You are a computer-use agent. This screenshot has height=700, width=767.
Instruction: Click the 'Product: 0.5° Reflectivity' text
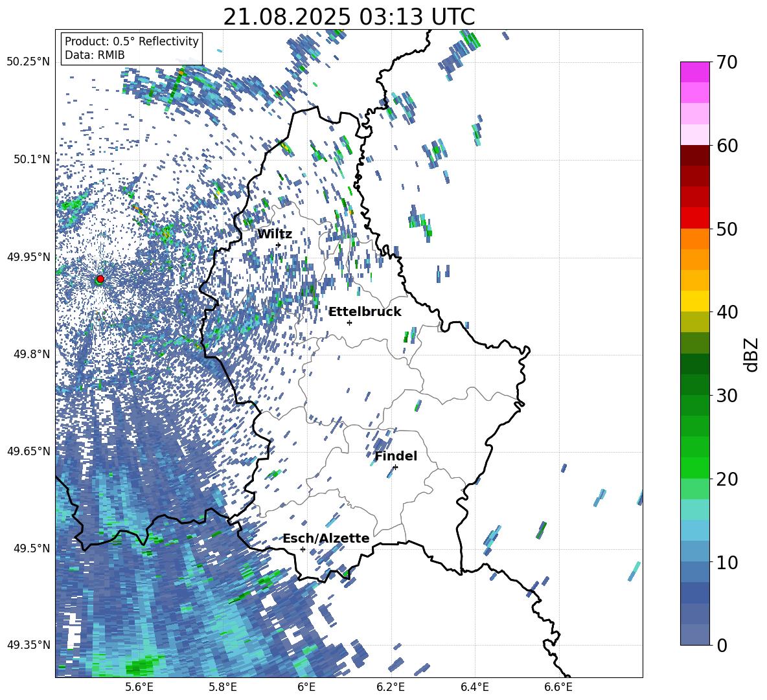[x=132, y=41]
